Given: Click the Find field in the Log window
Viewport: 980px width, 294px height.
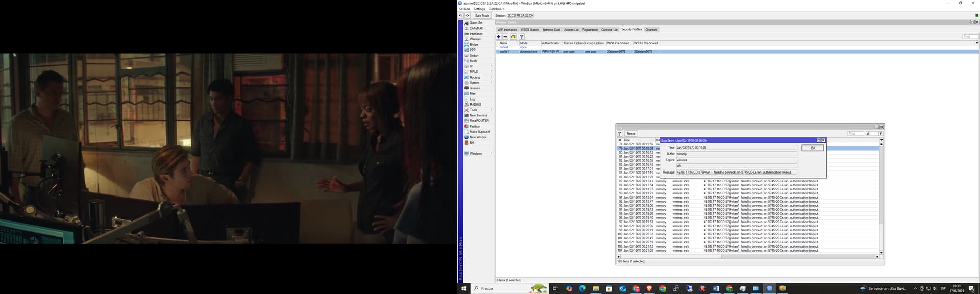Looking at the screenshot, I should tap(855, 134).
